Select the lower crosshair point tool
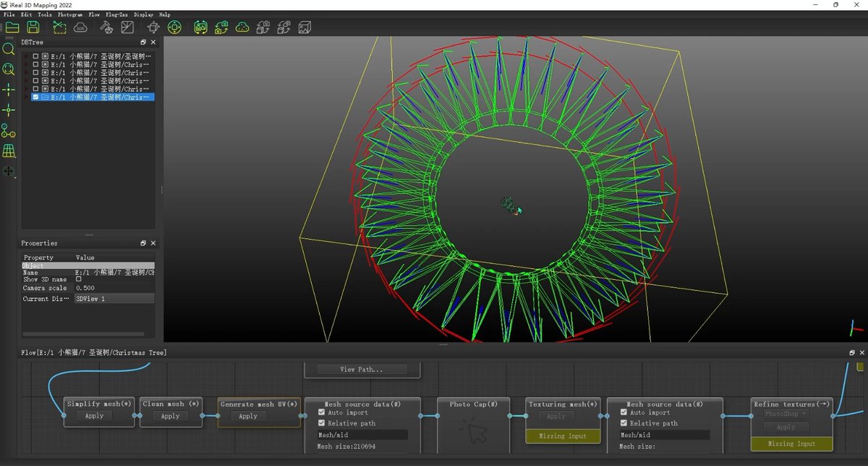This screenshot has width=868, height=466. point(9,110)
